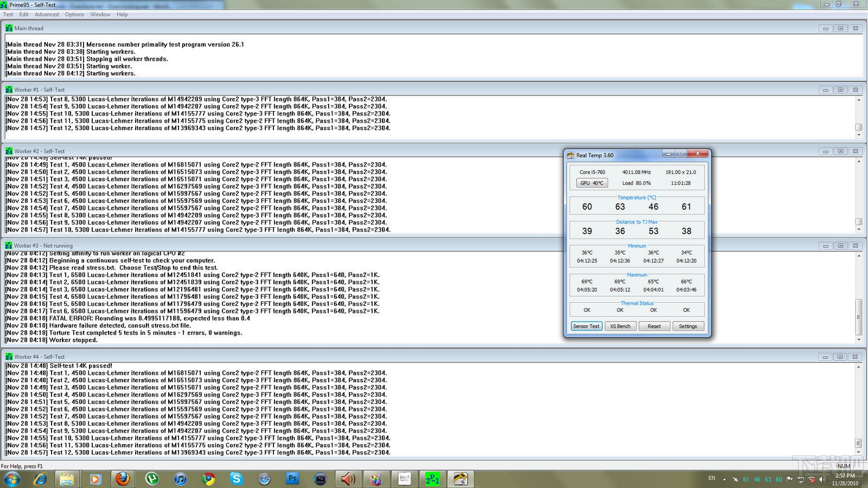Open Internet Explorer from the taskbar
Viewport: 868px width, 488px height.
[x=40, y=479]
